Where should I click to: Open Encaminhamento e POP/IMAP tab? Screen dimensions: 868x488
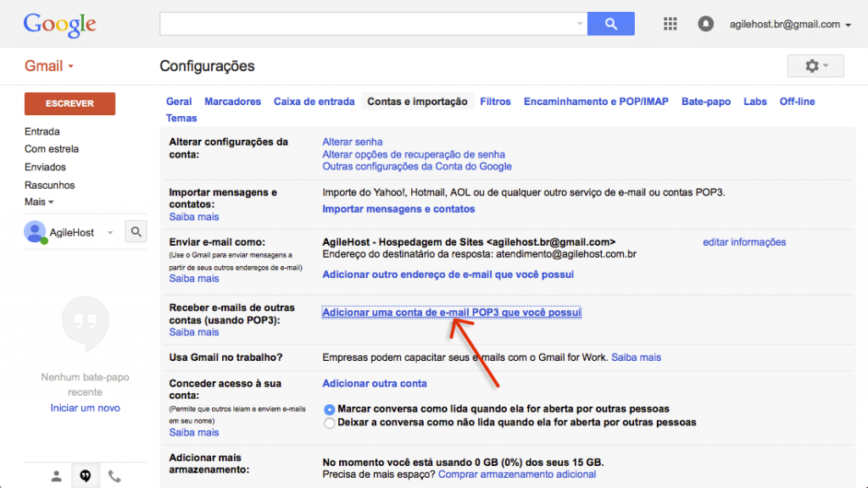(596, 102)
